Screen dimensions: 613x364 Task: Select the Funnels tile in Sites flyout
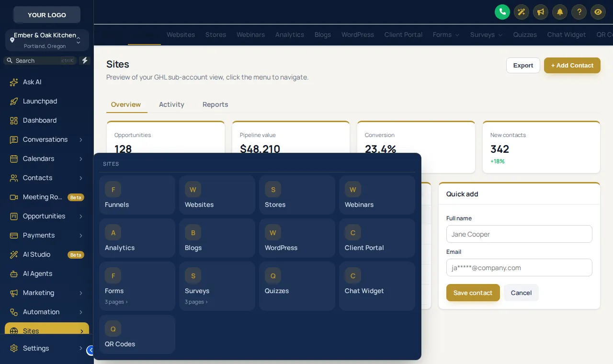coord(137,195)
